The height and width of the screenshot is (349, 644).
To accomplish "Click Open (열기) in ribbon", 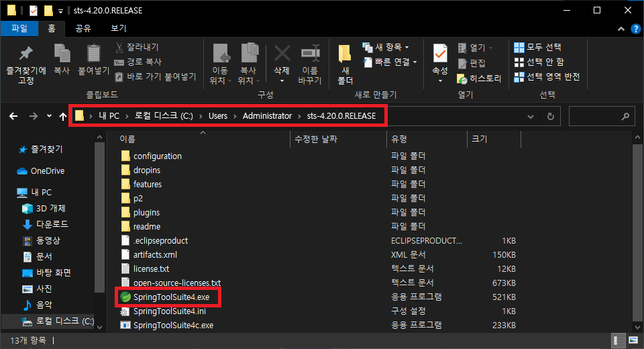I will click(x=475, y=48).
